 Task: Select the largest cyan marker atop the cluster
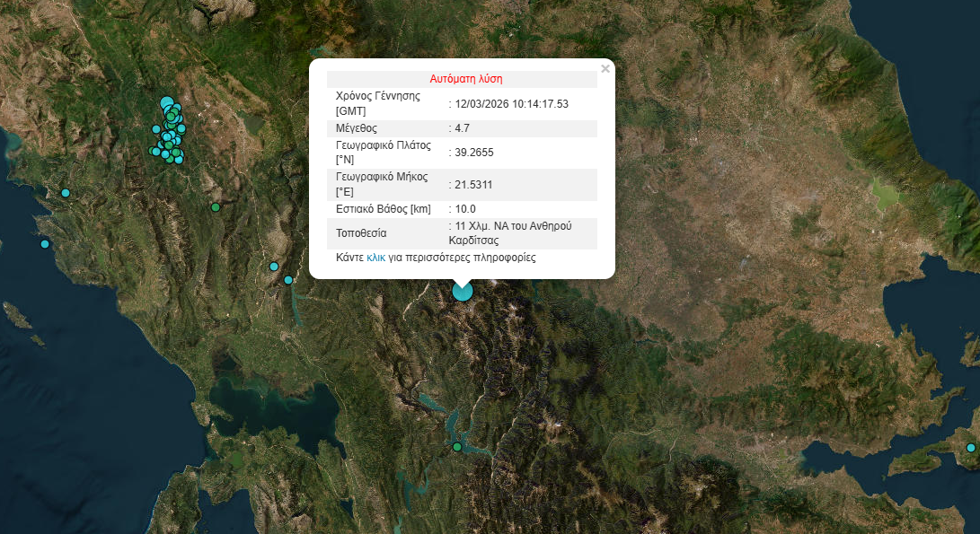pos(166,102)
